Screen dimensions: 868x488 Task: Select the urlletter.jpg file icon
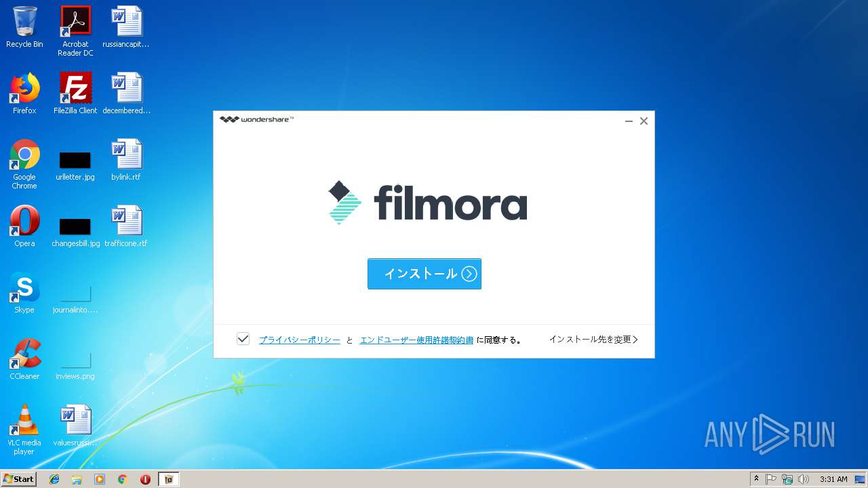75,165
